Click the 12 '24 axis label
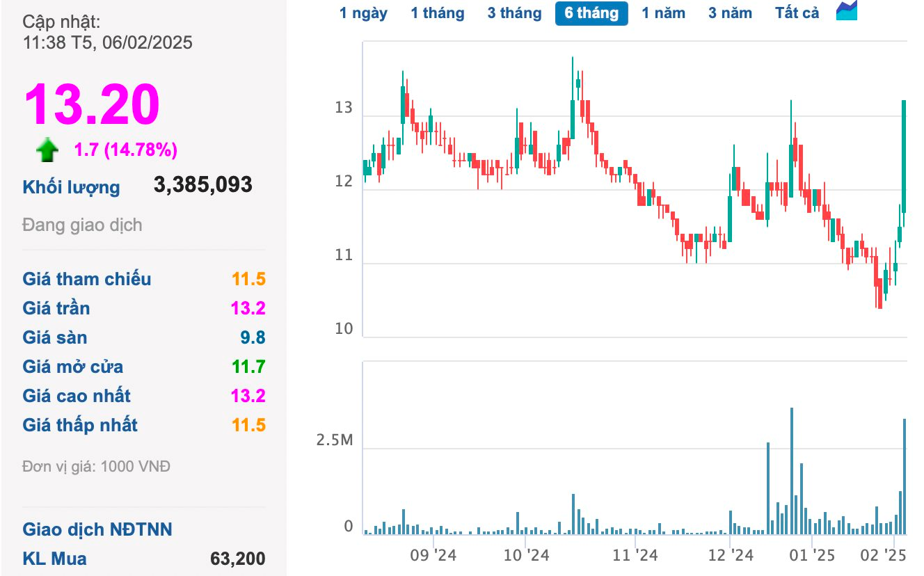Viewport: 924px width, 576px height. [730, 556]
